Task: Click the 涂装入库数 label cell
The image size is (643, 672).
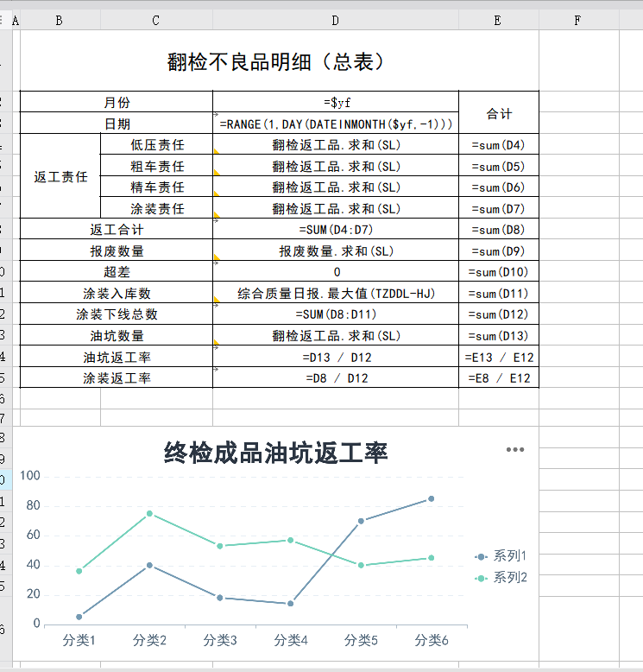Action: tap(117, 294)
